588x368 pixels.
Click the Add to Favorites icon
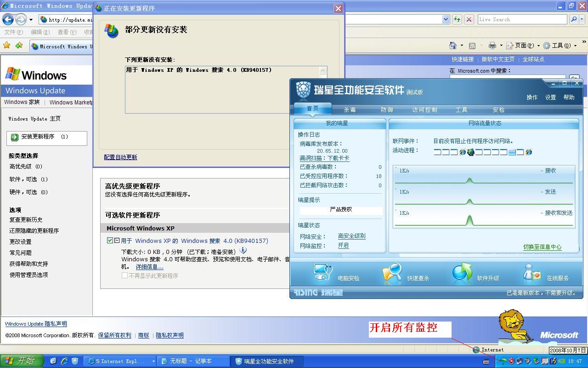tap(19, 46)
